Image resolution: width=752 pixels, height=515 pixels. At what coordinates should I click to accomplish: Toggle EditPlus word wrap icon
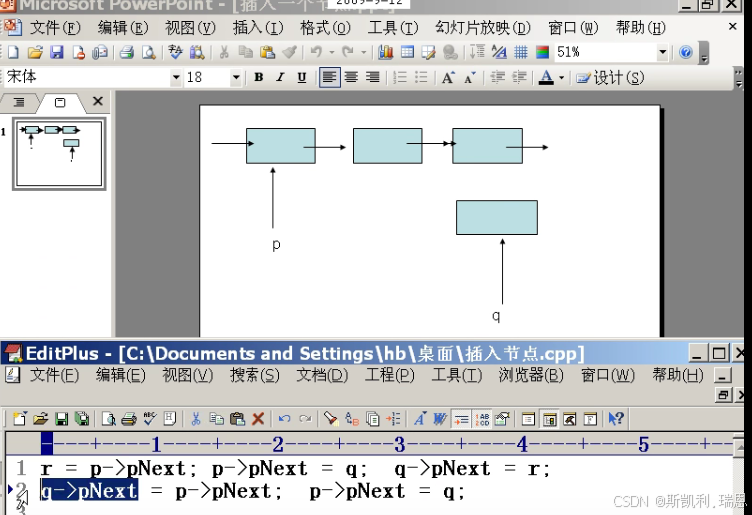coord(461,419)
